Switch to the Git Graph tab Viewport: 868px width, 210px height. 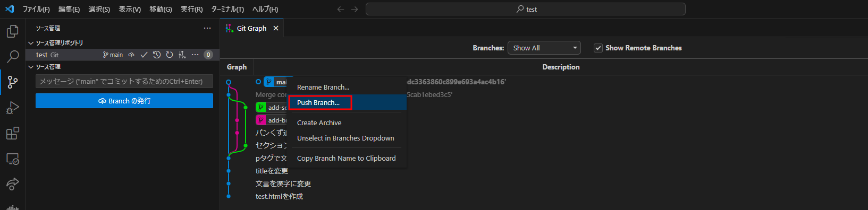click(x=252, y=28)
